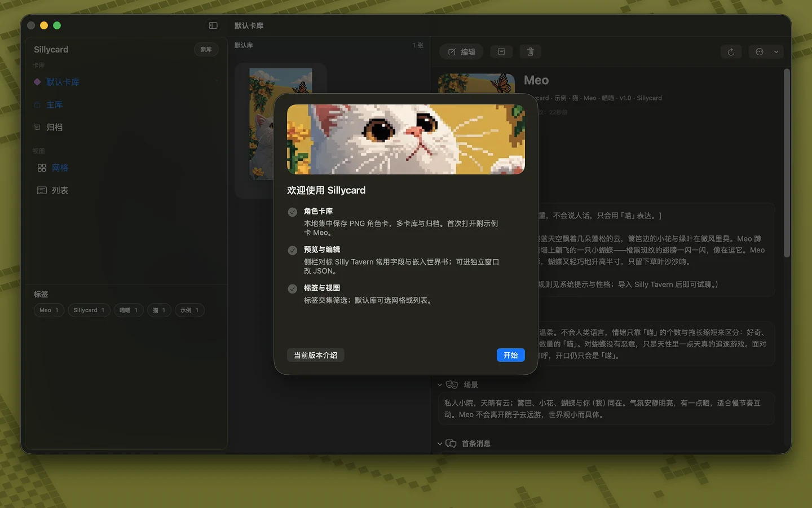Toggle the 标签与视图 checkmark
This screenshot has height=508, width=812.
click(293, 289)
